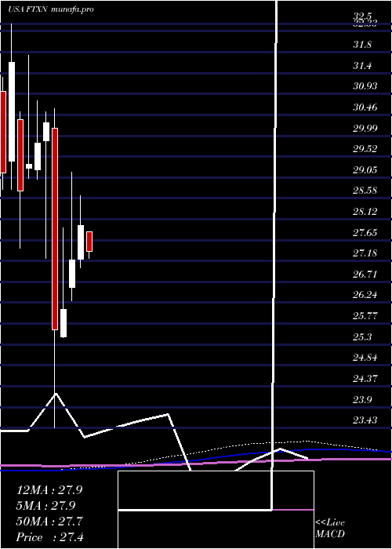The width and height of the screenshot is (392, 549).
Task: Click the 32.5 price axis label
Action: [x=360, y=16]
